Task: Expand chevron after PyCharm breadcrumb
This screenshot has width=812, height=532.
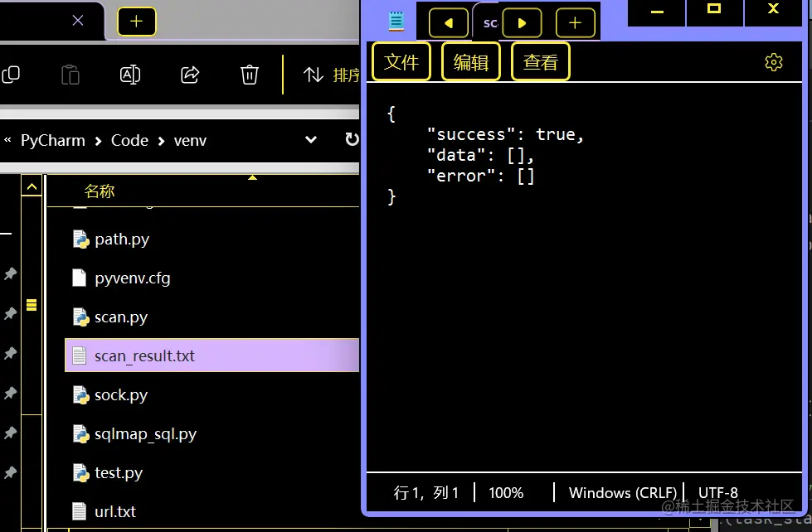Action: click(x=99, y=141)
